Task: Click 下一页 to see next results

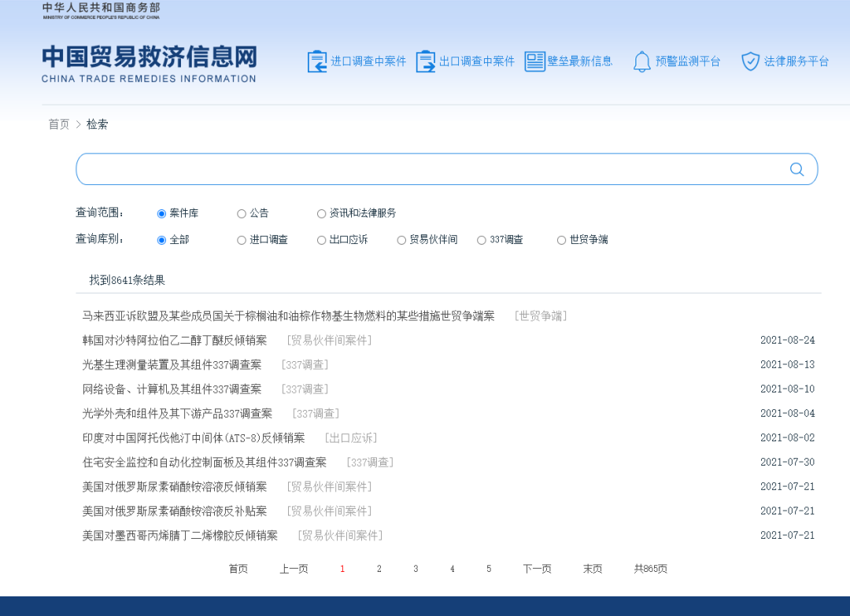Action: [537, 568]
